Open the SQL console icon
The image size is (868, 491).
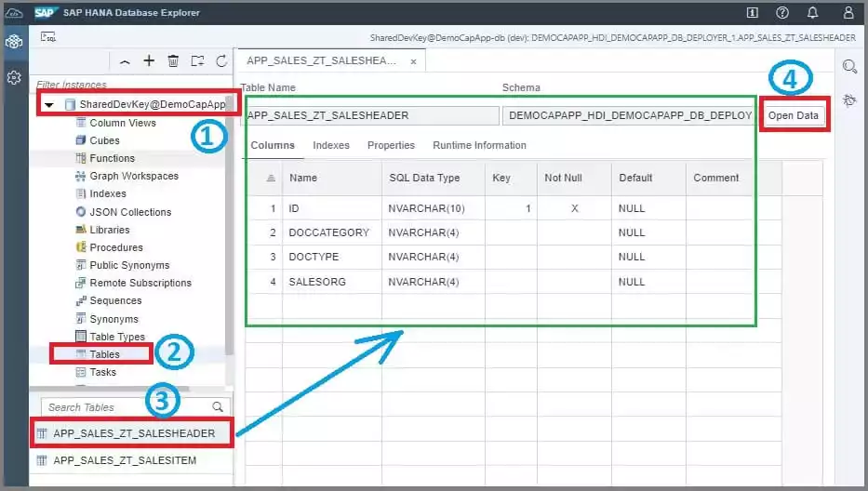tap(48, 37)
